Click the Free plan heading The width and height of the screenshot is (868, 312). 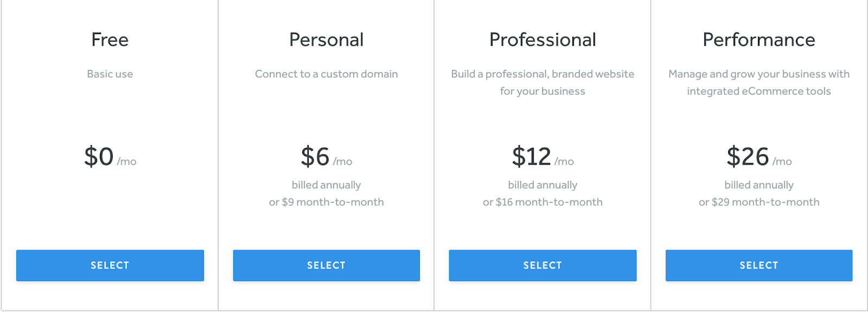pyautogui.click(x=110, y=40)
